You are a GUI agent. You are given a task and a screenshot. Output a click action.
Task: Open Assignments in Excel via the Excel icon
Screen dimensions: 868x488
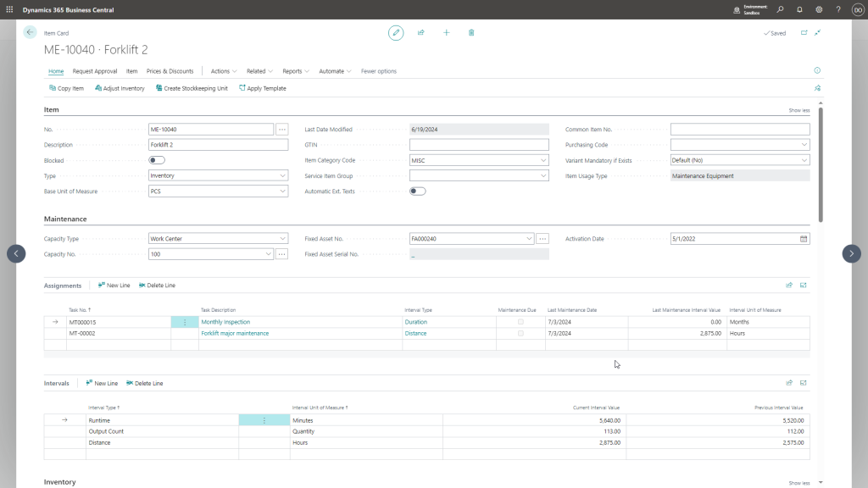coord(804,285)
